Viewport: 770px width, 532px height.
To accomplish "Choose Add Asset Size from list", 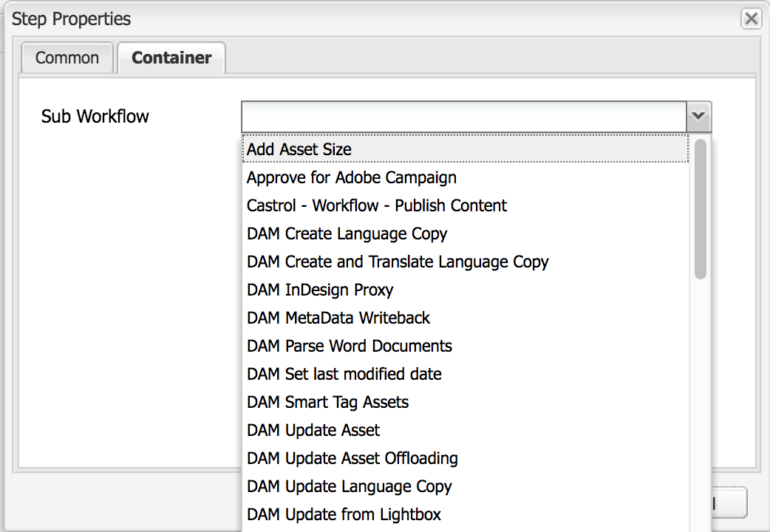I will pyautogui.click(x=465, y=149).
